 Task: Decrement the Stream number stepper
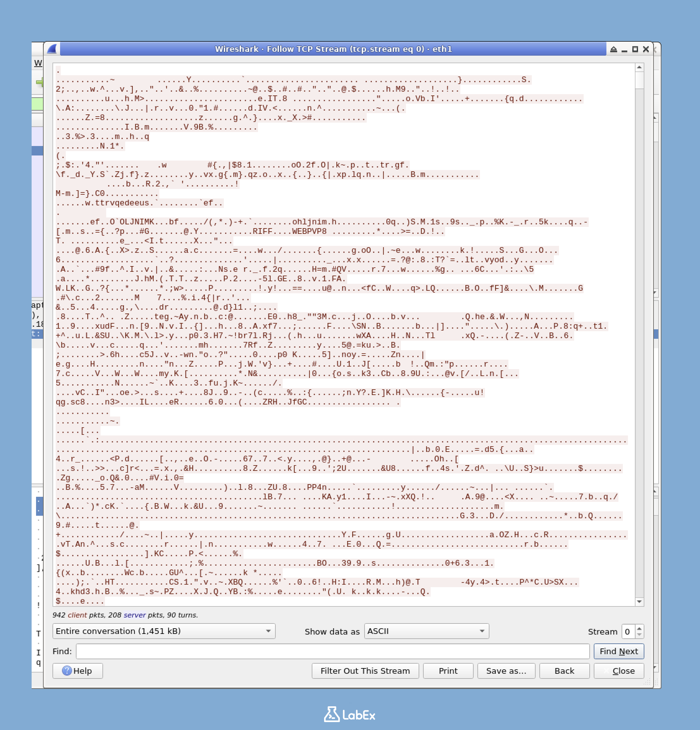pos(639,634)
